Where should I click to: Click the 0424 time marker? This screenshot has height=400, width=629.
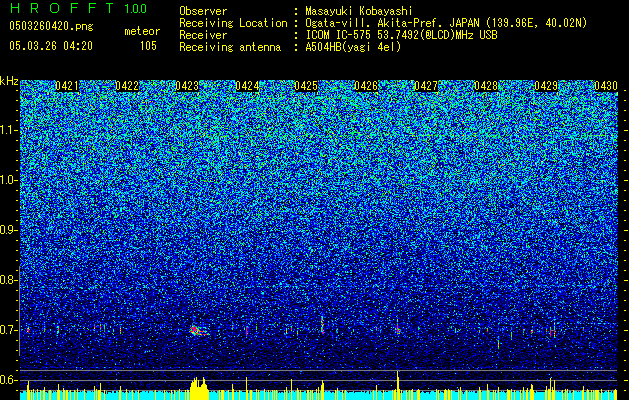click(247, 86)
